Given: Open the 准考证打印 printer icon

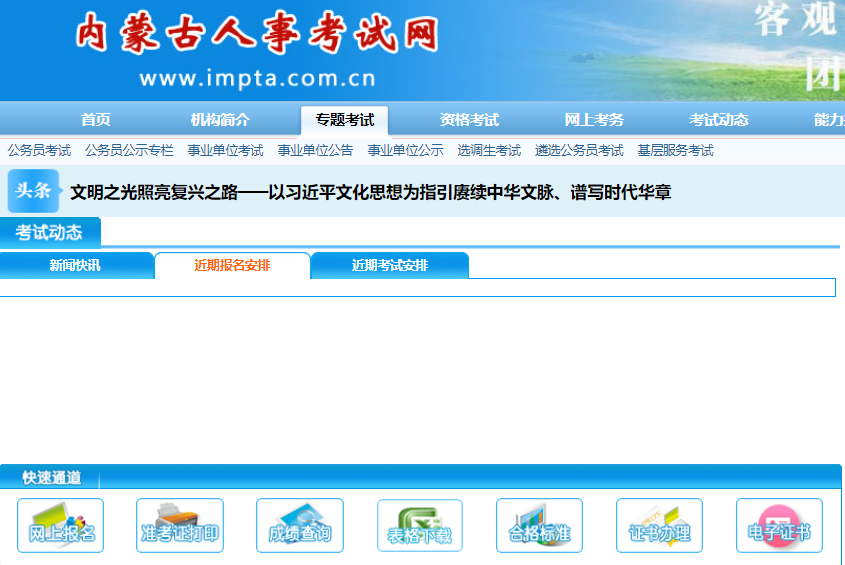Looking at the screenshot, I should [180, 525].
